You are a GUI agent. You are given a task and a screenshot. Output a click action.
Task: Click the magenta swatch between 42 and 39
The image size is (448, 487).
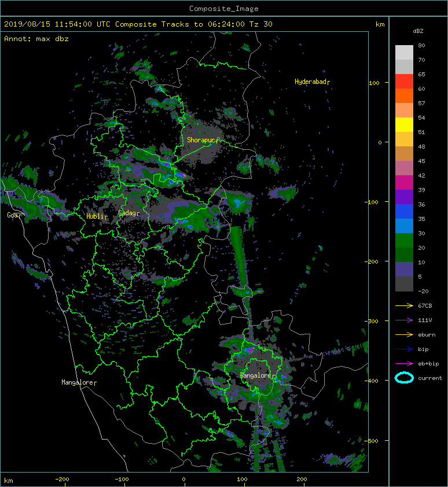(x=404, y=183)
